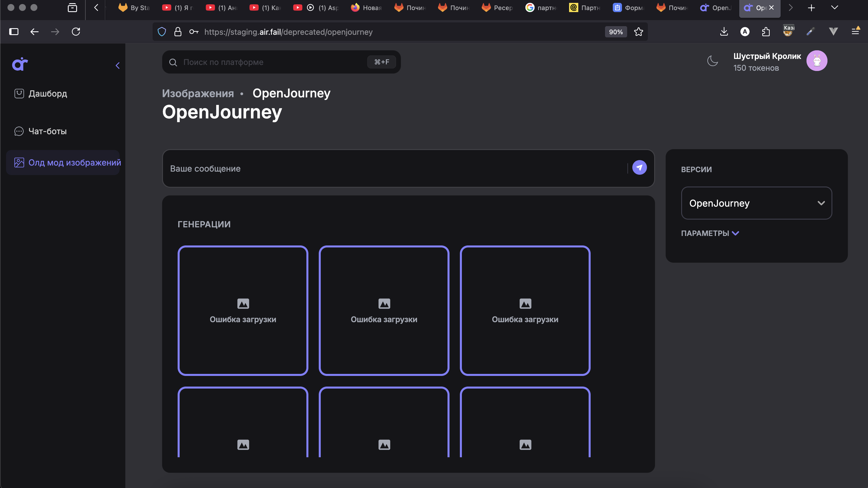Screen dimensions: 868x488
Task: Click the air.fail logo in the sidebar
Action: click(x=20, y=64)
